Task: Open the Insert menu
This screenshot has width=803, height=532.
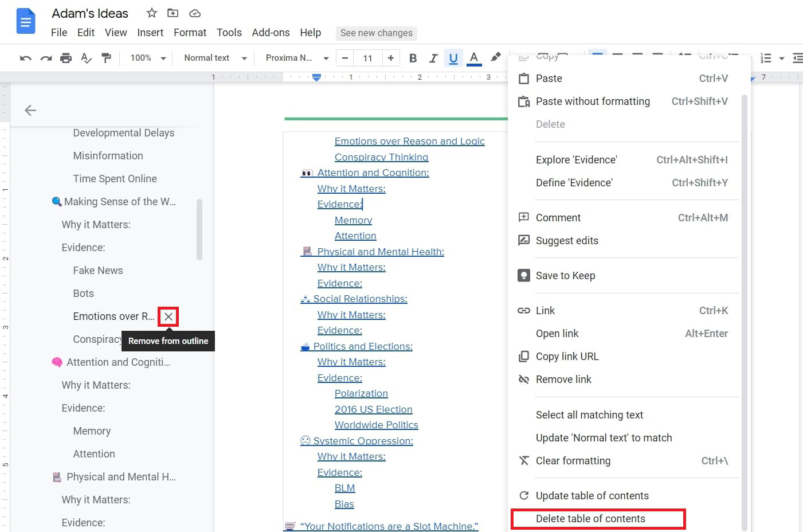Action: (150, 33)
